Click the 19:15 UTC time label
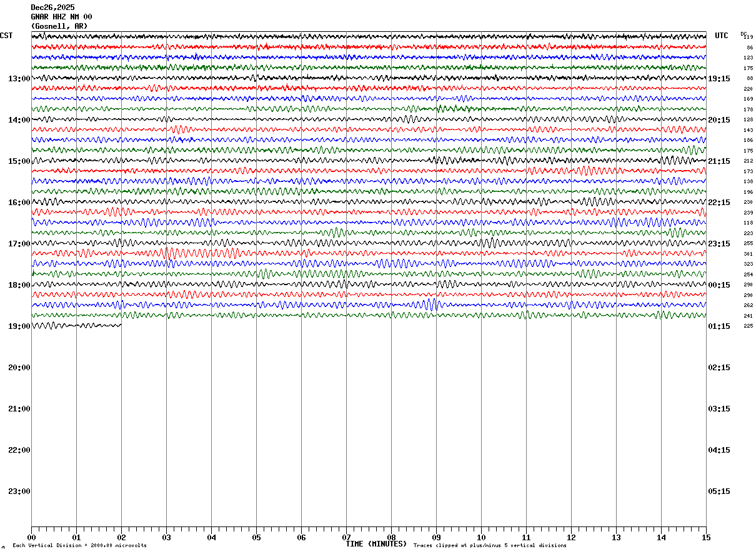Viewport: 756px width, 554px height. 719,79
